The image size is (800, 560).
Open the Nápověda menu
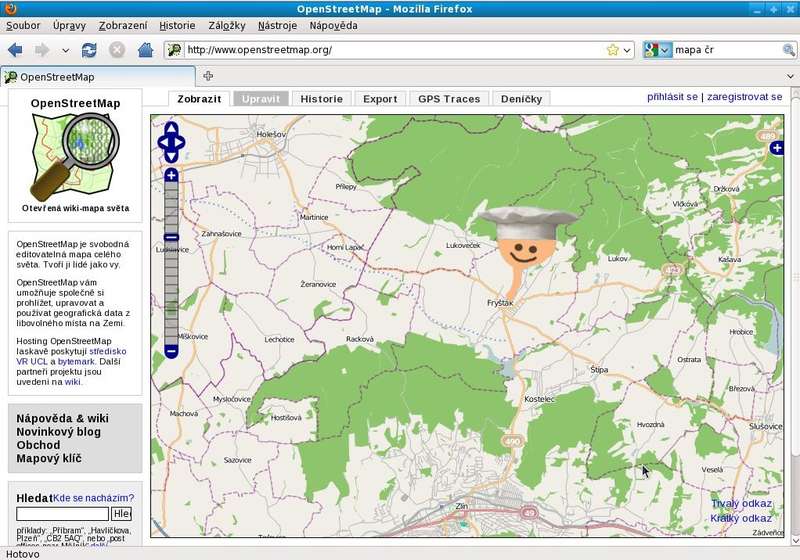click(333, 26)
